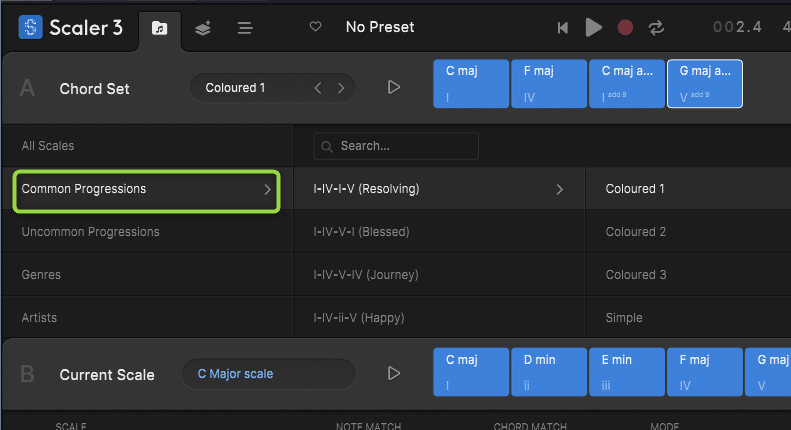Open the browse folder tab icon
This screenshot has height=430, width=791.
click(x=159, y=28)
